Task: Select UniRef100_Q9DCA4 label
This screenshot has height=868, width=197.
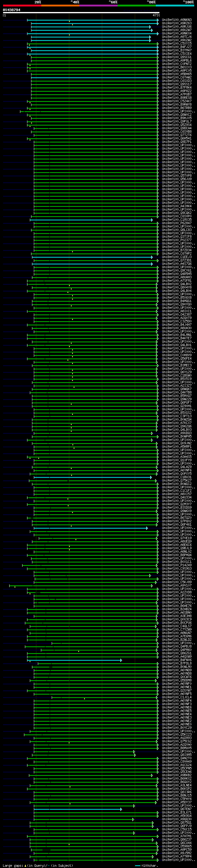Action: point(177,128)
